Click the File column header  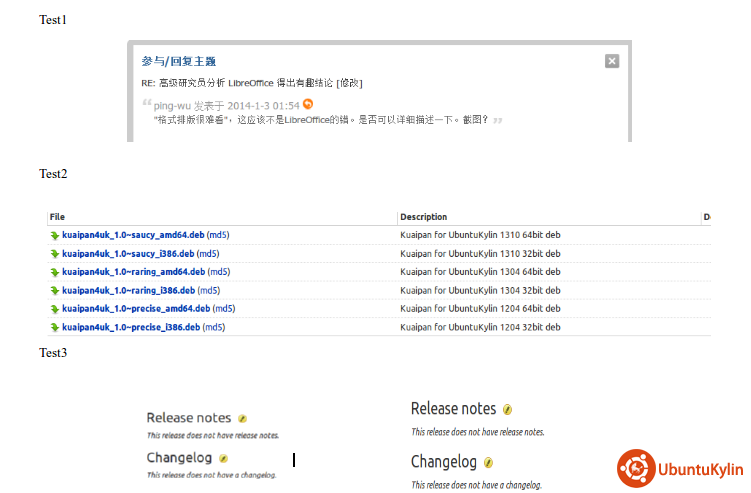click(x=57, y=217)
